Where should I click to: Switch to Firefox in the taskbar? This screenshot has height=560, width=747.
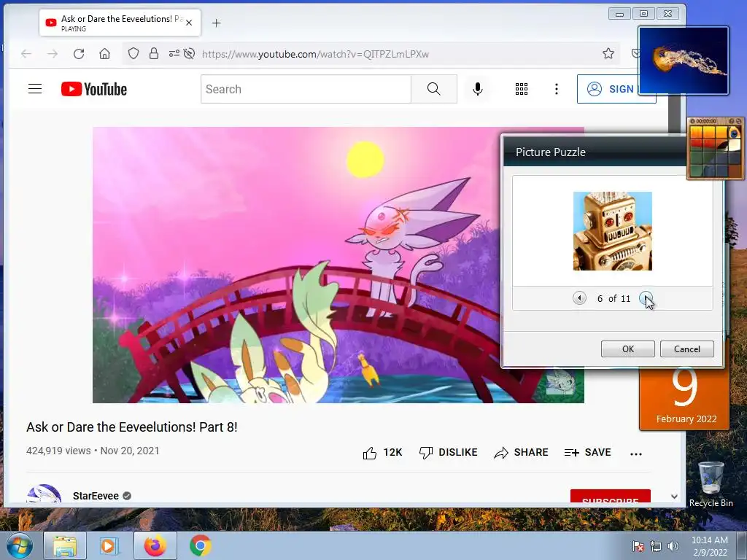pos(155,545)
